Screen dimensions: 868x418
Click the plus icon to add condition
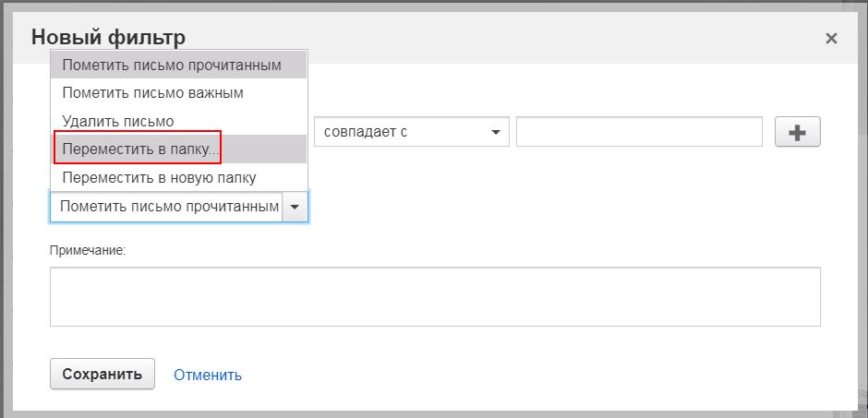(x=797, y=132)
